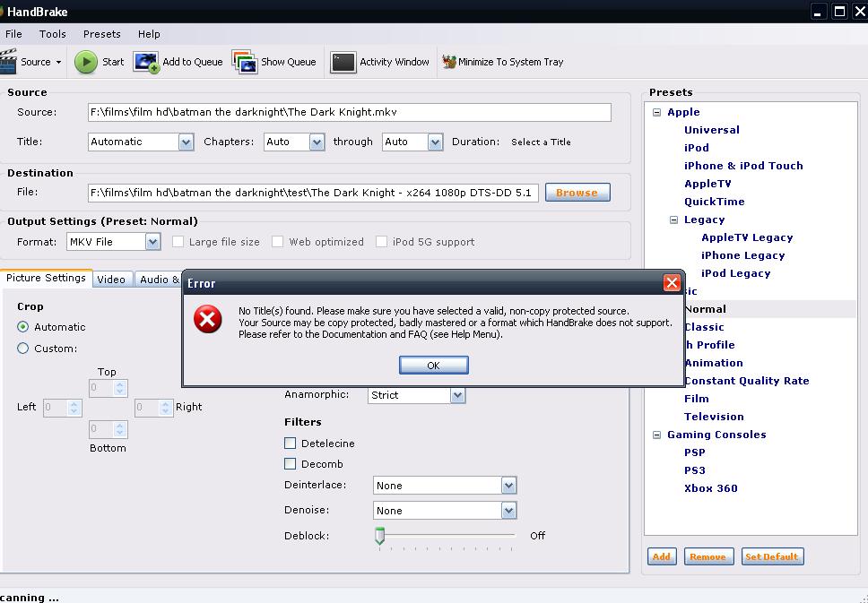Enable the Decomb filter checkbox

[290, 463]
